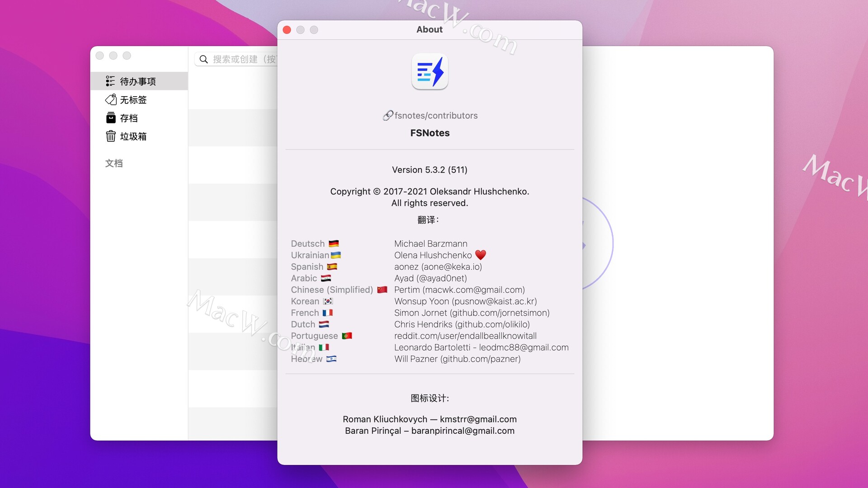The image size is (868, 488).
Task: Expand the 存档 sidebar section
Action: coord(127,117)
